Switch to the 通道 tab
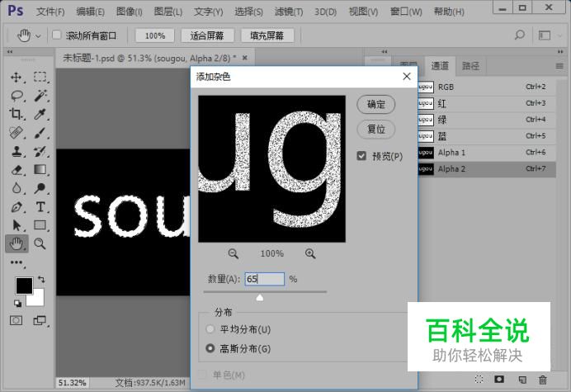This screenshot has height=392, width=571. (x=440, y=65)
